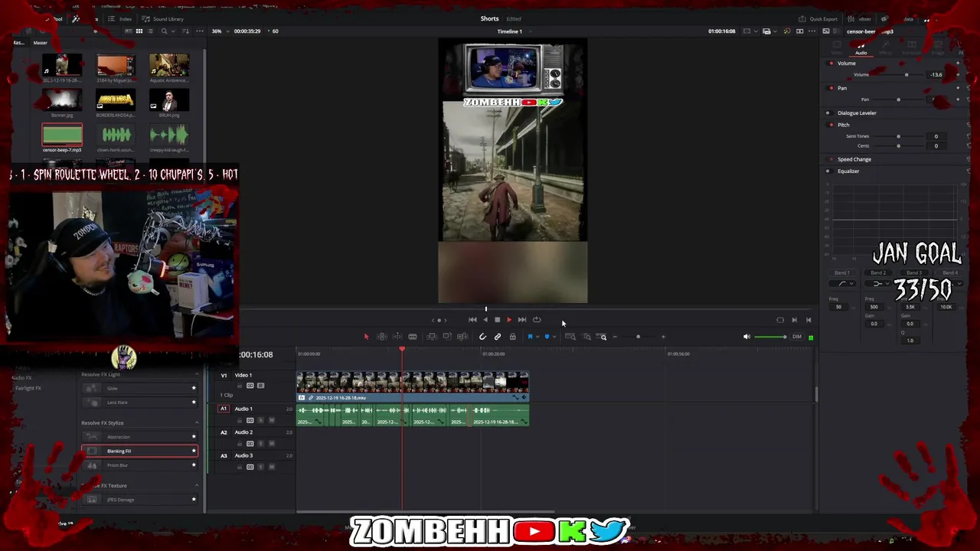Add a blue flag to the clip
This screenshot has height=551, width=980.
(530, 337)
